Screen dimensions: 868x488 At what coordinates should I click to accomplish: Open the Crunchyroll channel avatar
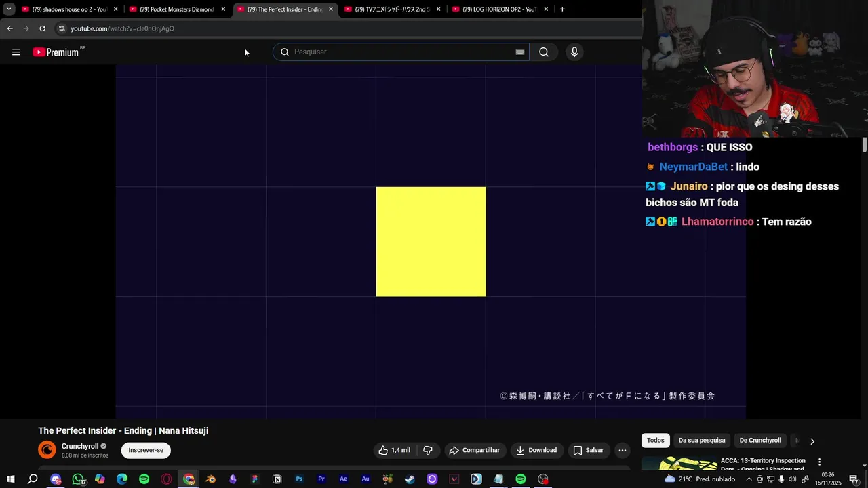click(x=47, y=450)
